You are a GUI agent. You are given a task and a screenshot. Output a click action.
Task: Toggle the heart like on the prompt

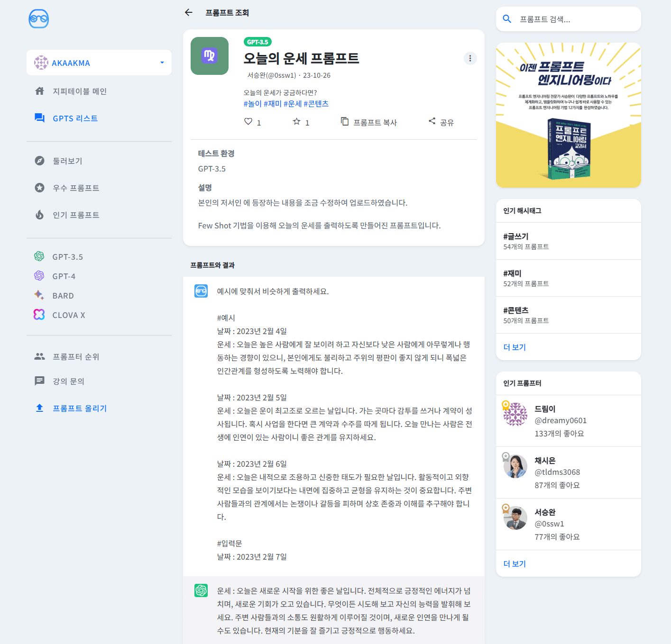tap(248, 121)
